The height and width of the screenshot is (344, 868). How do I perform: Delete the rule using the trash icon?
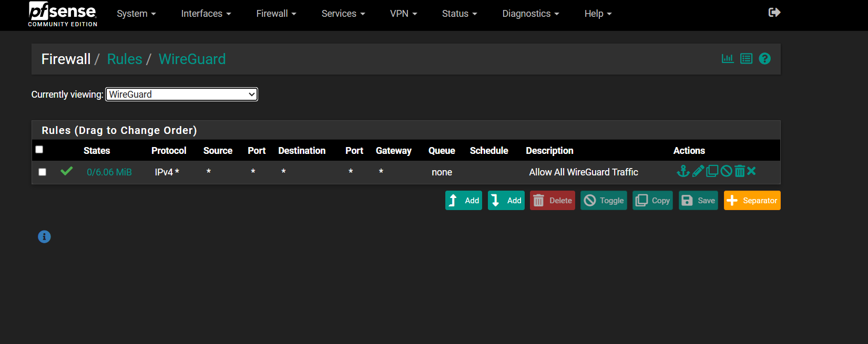(x=740, y=171)
